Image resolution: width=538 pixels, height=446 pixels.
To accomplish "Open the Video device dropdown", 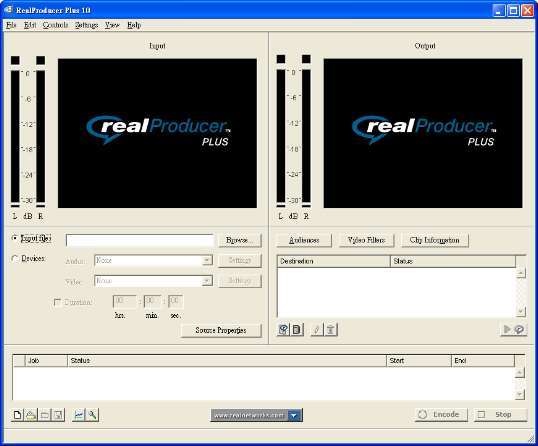I will pos(207,281).
